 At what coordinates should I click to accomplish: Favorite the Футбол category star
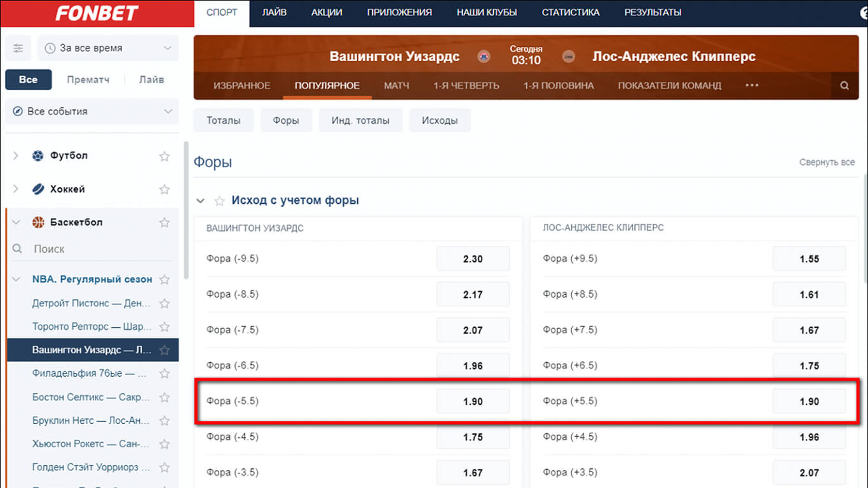coord(165,156)
